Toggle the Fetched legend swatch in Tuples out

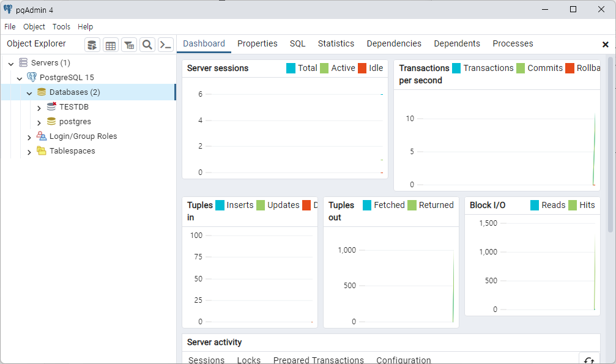coord(367,205)
